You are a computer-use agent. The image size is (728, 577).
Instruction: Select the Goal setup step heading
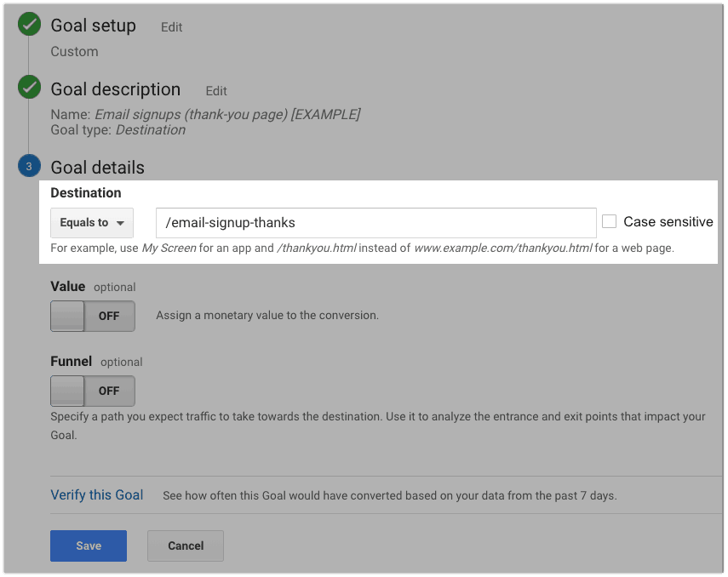click(x=94, y=26)
